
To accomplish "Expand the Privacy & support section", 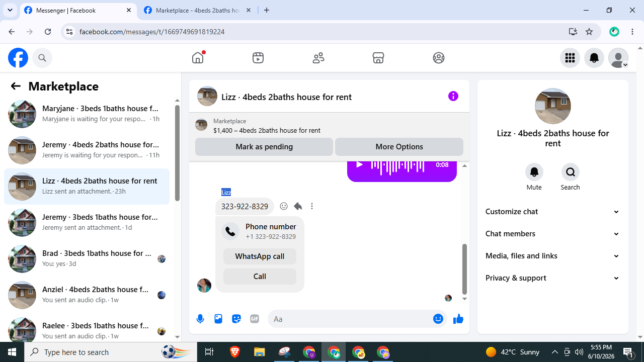I will click(x=553, y=278).
